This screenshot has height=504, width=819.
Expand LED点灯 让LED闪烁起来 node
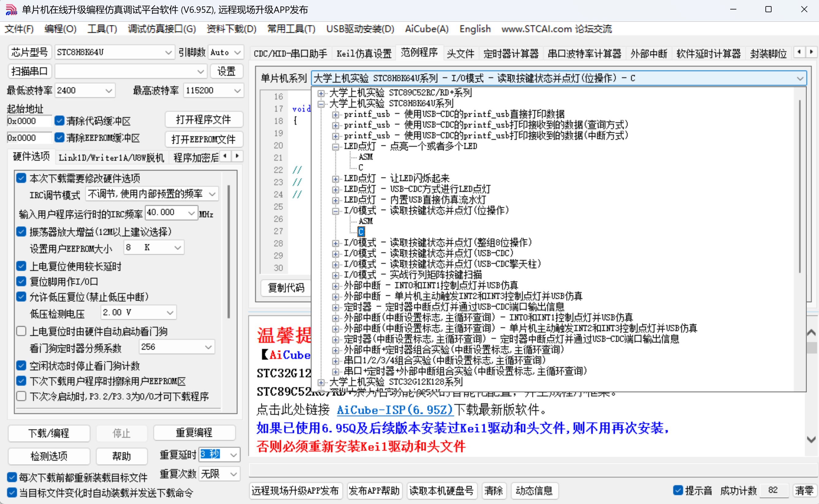click(x=336, y=179)
